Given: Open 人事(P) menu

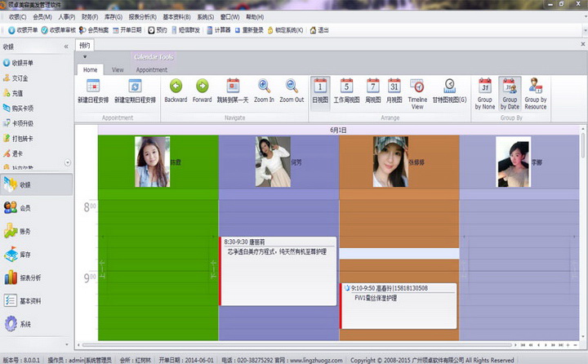Looking at the screenshot, I should (x=67, y=17).
